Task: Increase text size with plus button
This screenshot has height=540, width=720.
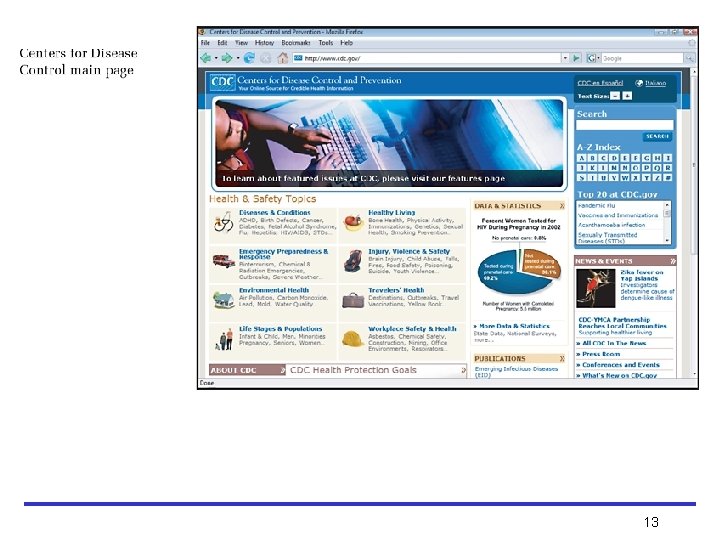Action: click(628, 96)
